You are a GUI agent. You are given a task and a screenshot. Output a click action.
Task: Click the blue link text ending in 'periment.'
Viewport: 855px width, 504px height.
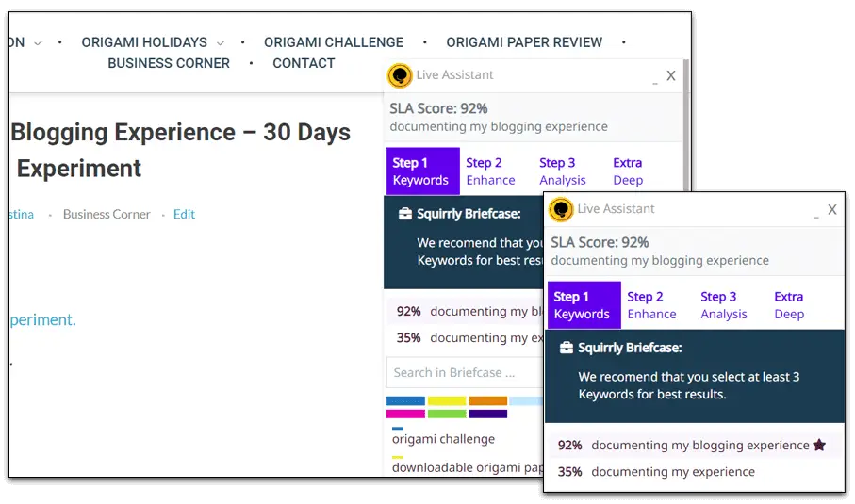click(42, 320)
